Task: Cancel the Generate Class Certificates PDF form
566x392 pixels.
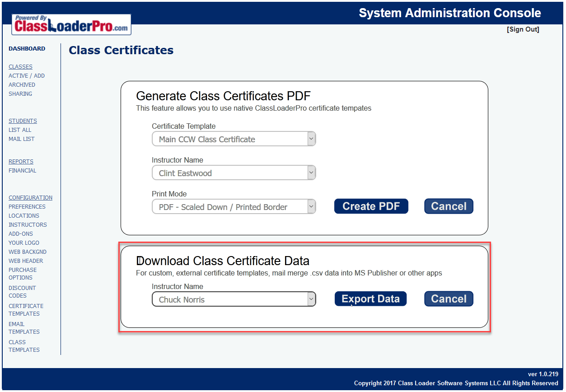Action: tap(449, 206)
